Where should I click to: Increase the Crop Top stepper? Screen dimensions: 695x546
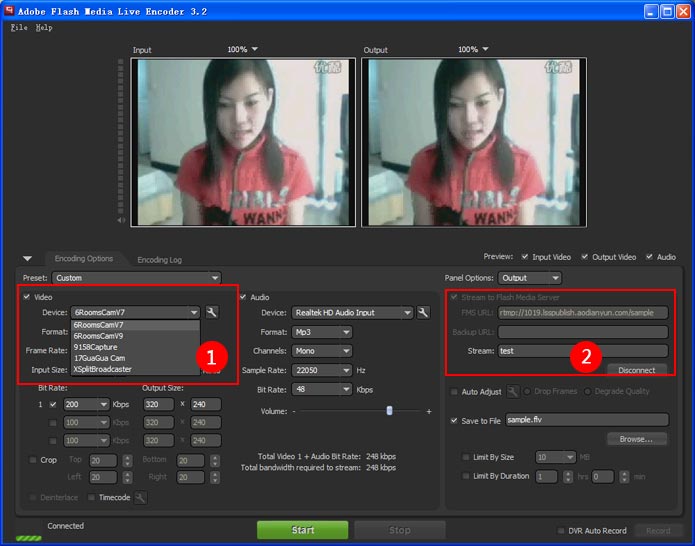pos(127,457)
